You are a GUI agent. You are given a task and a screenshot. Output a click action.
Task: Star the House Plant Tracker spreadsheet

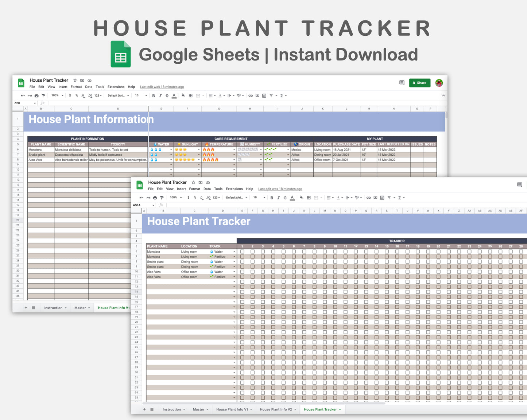click(x=193, y=182)
